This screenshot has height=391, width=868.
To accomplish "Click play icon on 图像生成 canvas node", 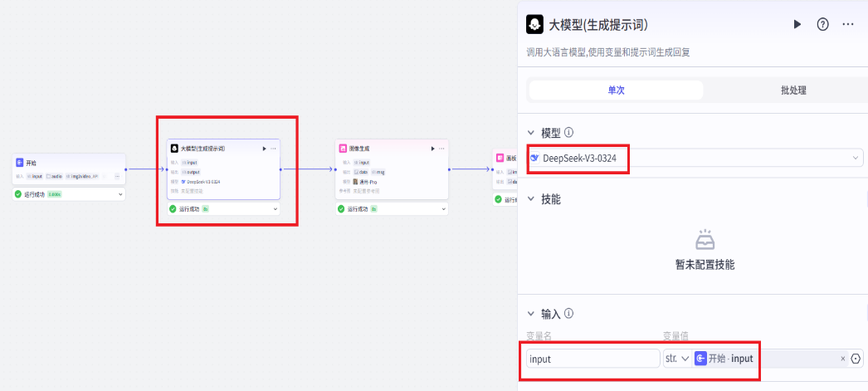I will tap(432, 149).
